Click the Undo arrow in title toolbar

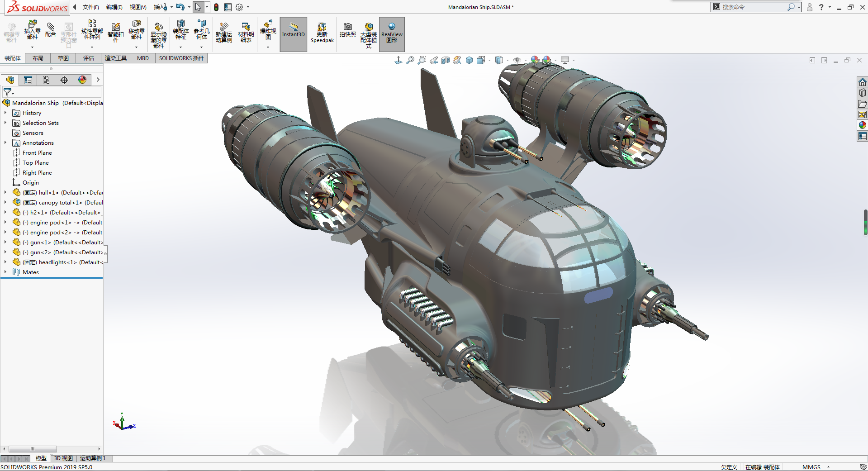180,7
